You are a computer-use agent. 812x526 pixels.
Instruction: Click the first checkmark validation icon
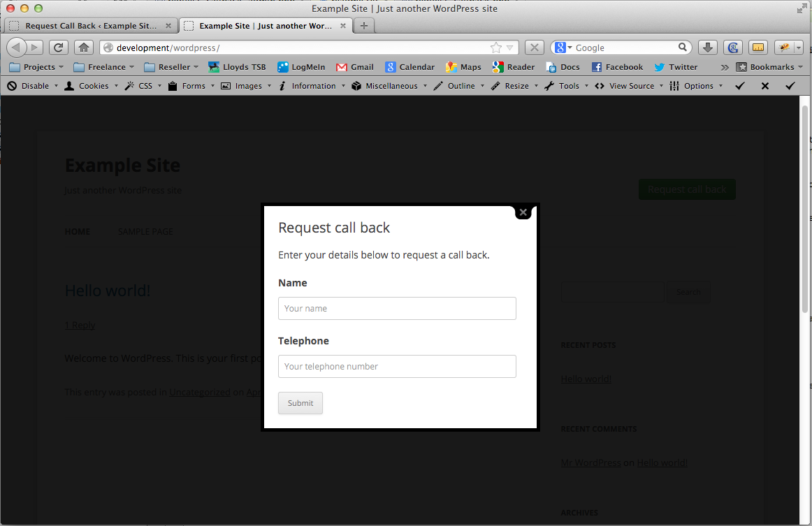740,86
